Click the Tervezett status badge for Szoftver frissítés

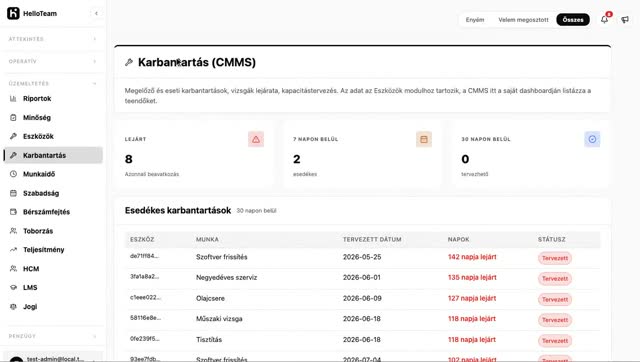point(555,258)
